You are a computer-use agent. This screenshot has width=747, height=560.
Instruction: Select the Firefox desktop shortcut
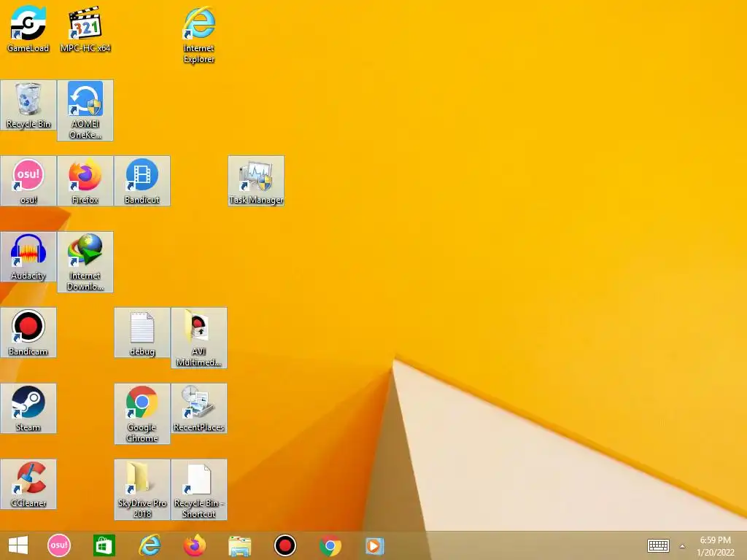[x=85, y=181]
